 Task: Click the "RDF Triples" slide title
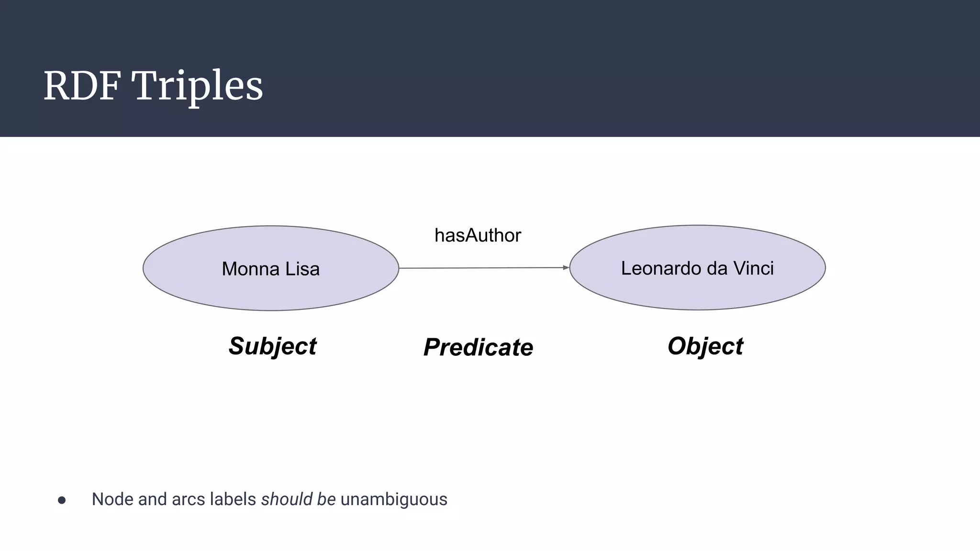coord(153,86)
